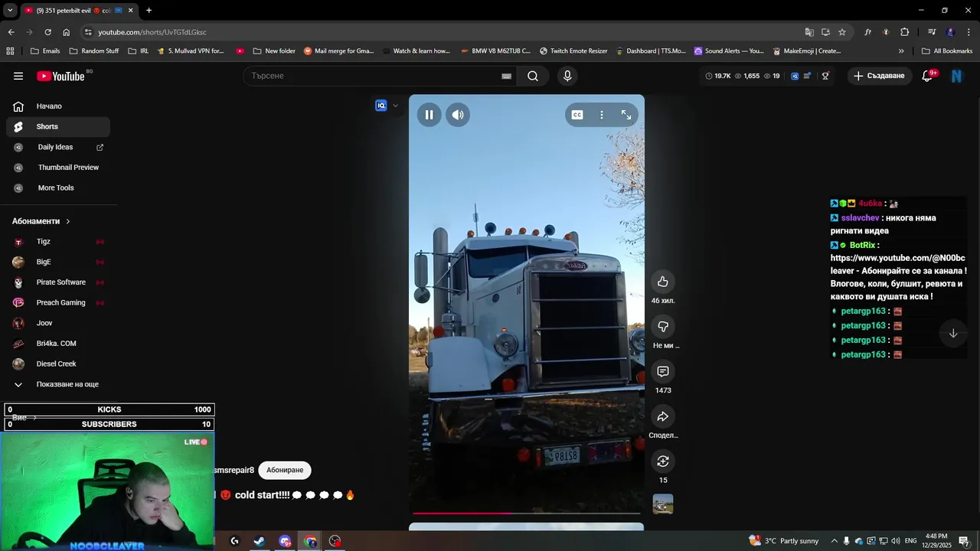Open the Joov channel
This screenshot has width=980, height=551.
point(58,323)
